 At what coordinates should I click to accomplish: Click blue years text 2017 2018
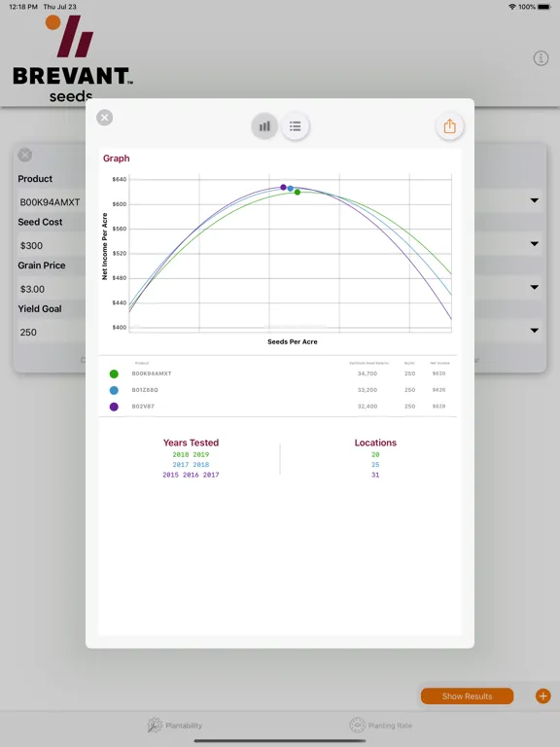(x=191, y=465)
